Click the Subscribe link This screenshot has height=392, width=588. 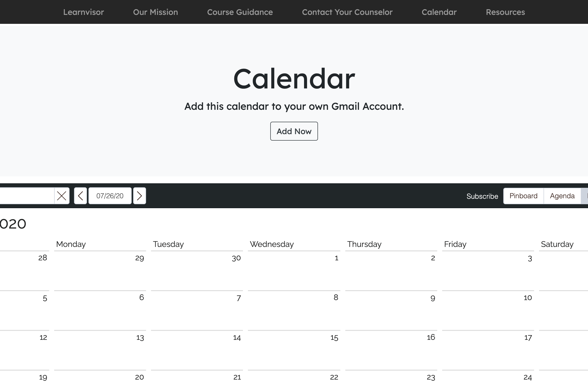482,196
